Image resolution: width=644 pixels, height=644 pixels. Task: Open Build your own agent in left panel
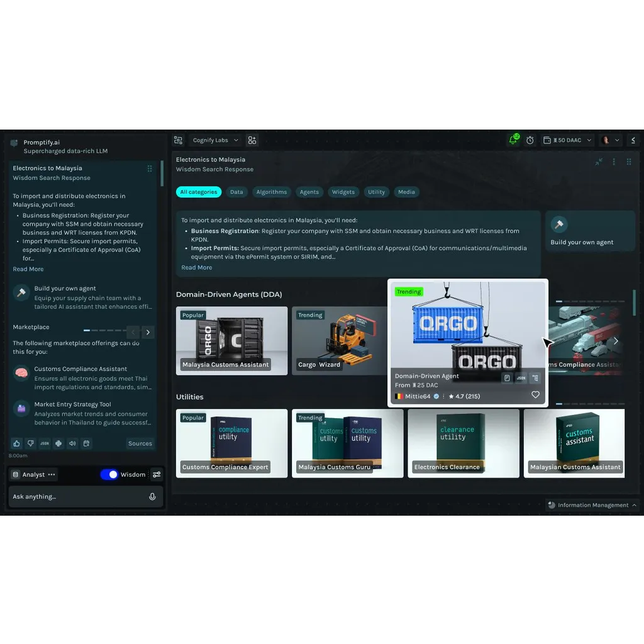[83, 297]
